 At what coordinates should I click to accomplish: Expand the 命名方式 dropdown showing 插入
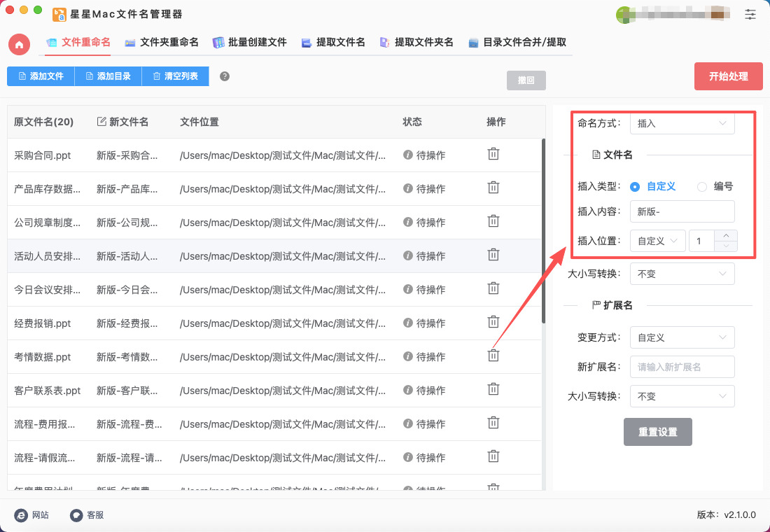(x=682, y=123)
